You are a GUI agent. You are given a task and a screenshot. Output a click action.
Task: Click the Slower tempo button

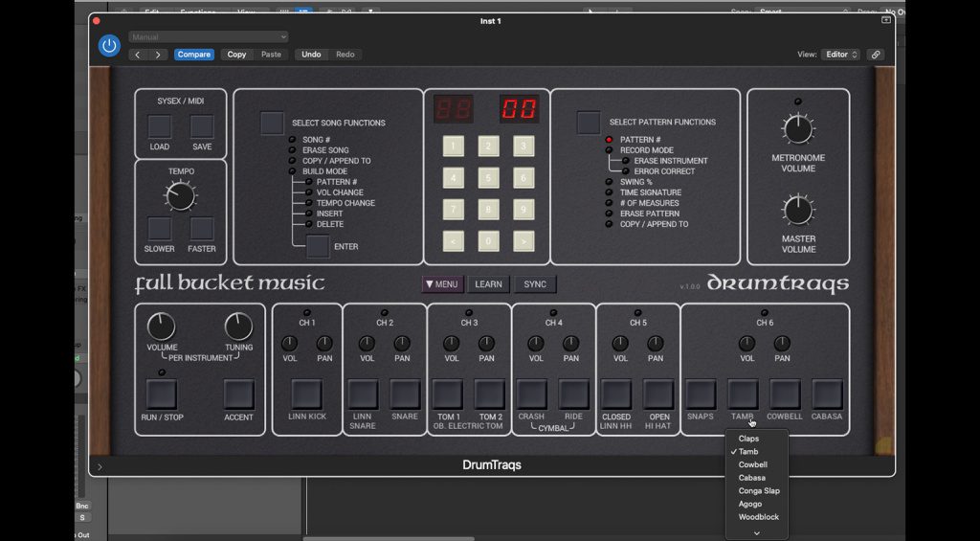(160, 229)
